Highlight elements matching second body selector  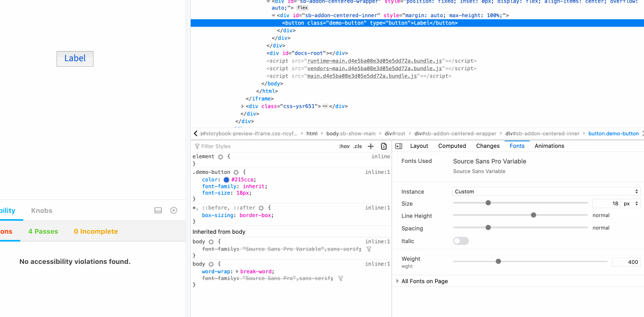[x=211, y=264]
